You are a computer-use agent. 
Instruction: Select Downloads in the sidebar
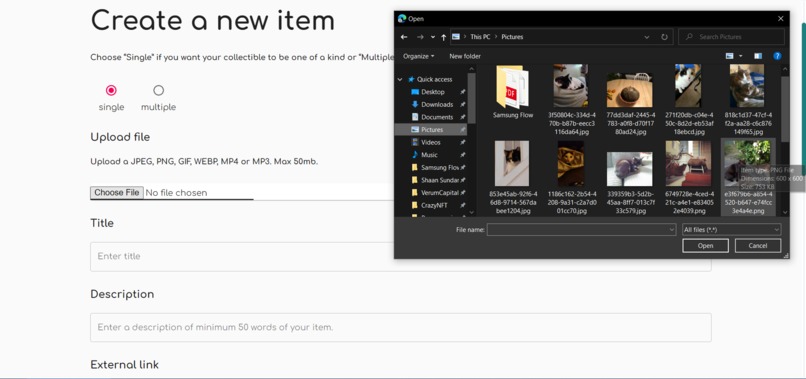(x=436, y=104)
